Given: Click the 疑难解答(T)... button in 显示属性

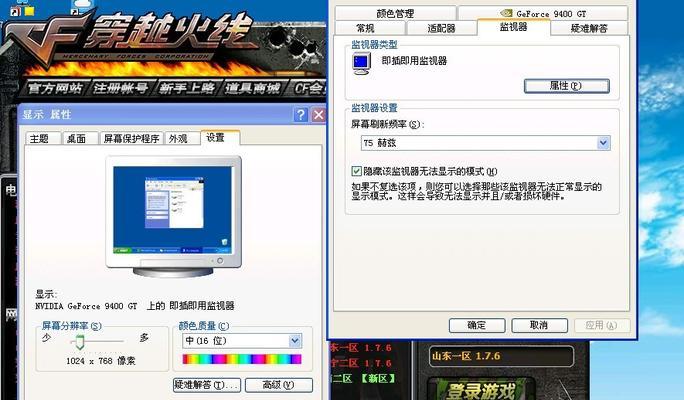Looking at the screenshot, I should (x=206, y=385).
